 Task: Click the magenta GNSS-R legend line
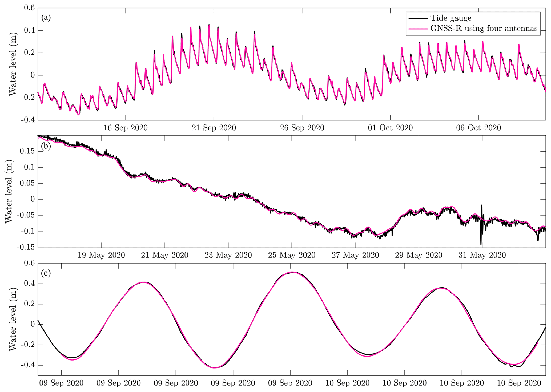[418, 29]
